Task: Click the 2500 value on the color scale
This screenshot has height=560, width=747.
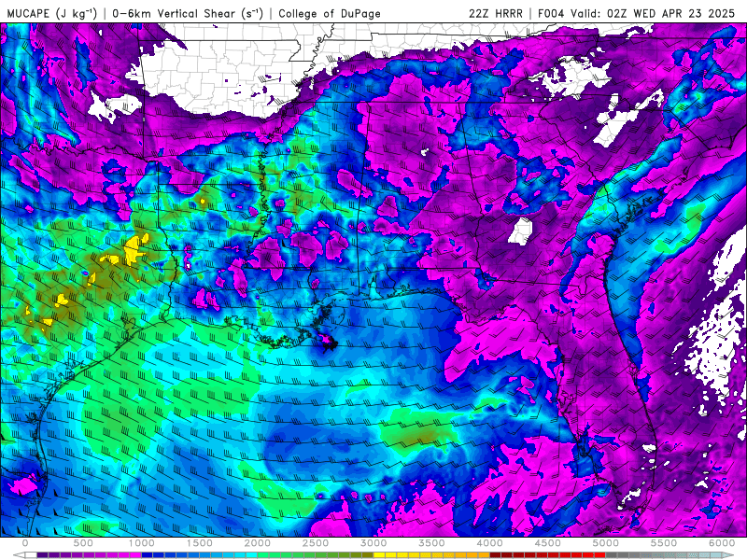Action: (316, 543)
